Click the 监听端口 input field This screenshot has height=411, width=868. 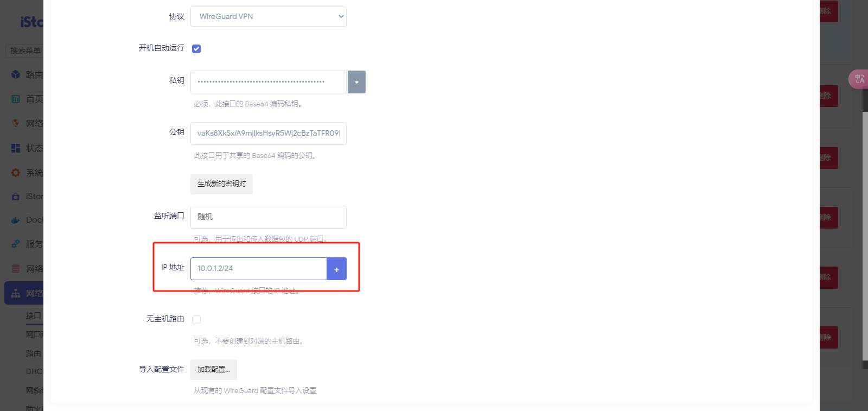click(x=268, y=217)
